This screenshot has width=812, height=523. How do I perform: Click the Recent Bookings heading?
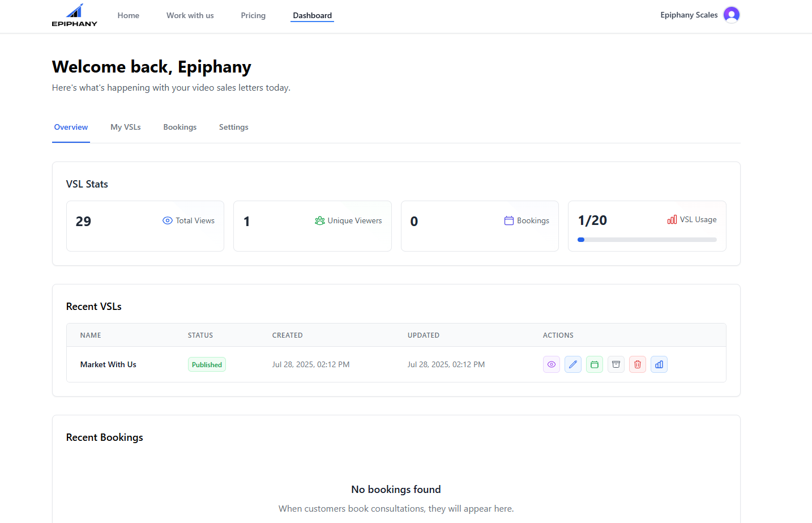[105, 437]
